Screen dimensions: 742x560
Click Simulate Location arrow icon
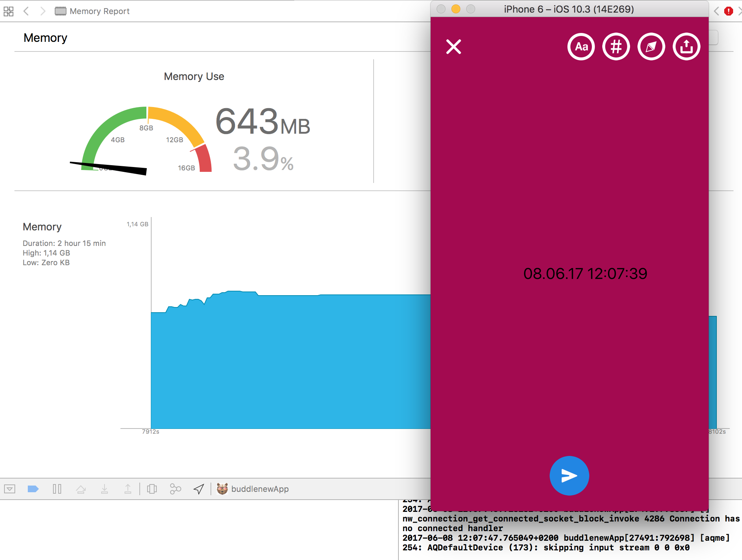[x=199, y=489]
